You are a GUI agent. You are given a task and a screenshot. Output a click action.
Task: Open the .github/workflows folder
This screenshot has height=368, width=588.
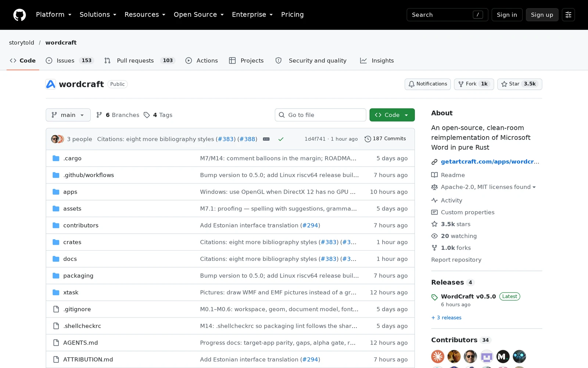[89, 175]
